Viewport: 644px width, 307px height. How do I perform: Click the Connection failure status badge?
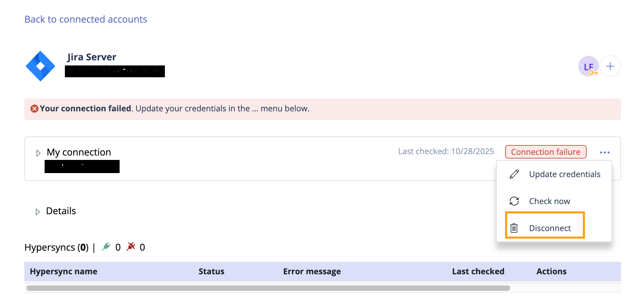point(545,151)
